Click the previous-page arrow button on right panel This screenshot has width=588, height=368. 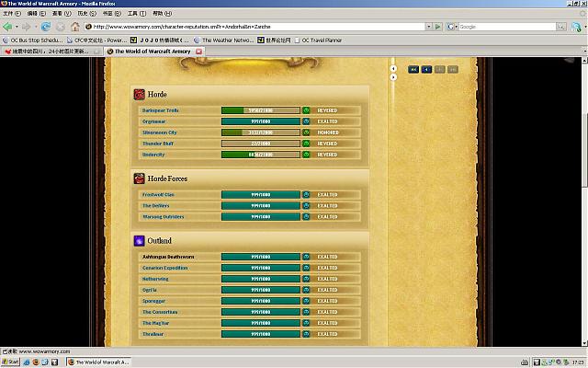coord(426,70)
